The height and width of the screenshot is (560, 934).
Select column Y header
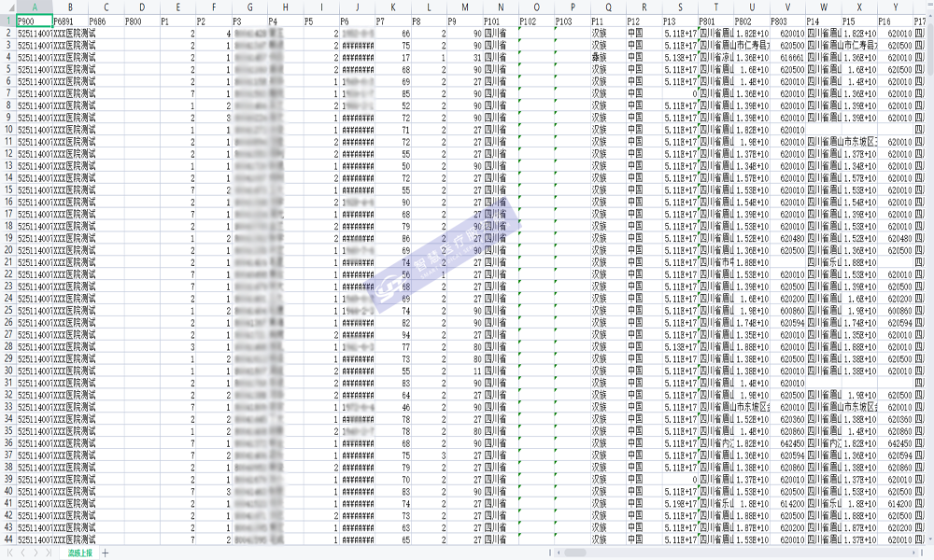[895, 7]
